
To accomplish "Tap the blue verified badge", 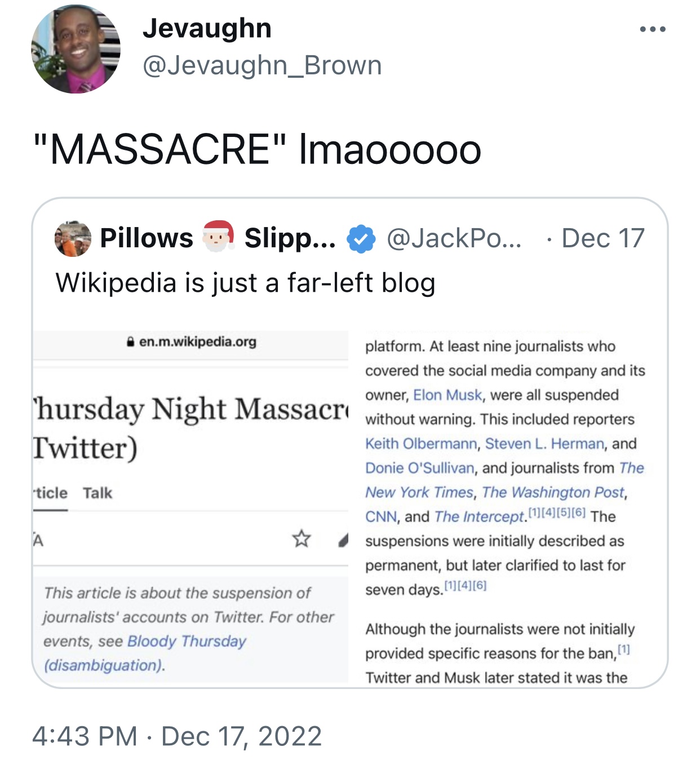I will pyautogui.click(x=361, y=238).
